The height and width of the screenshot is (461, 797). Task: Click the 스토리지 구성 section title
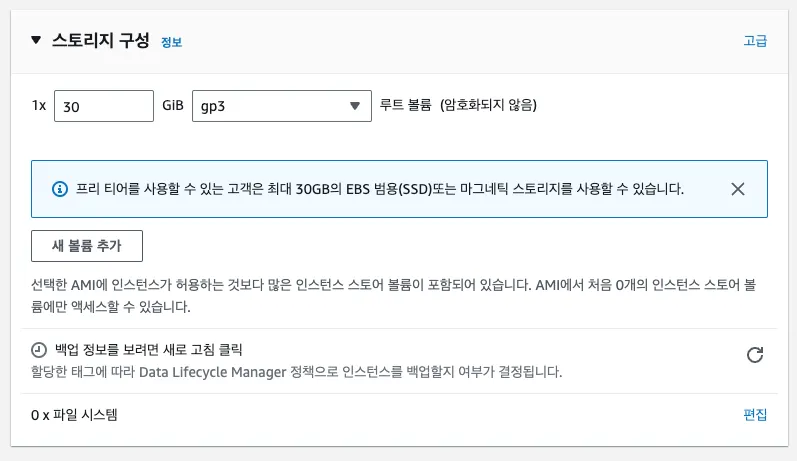101,40
